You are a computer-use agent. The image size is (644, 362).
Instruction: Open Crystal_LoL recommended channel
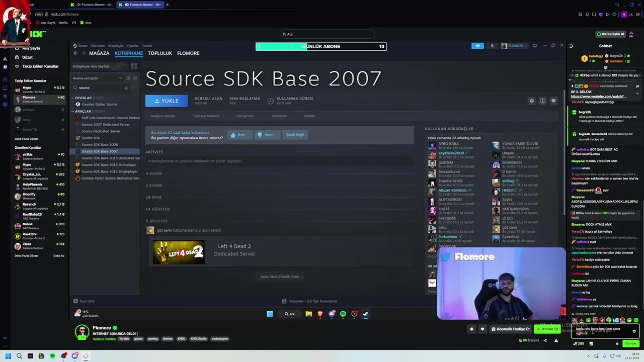tap(40, 175)
